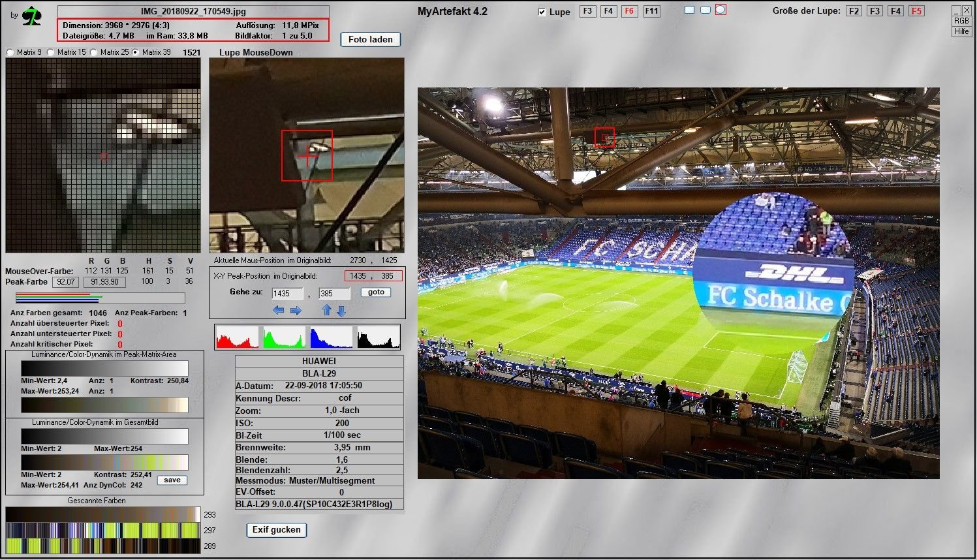This screenshot has width=977, height=560.
Task: Click the HUAWEI manufacturer row
Action: (x=319, y=361)
